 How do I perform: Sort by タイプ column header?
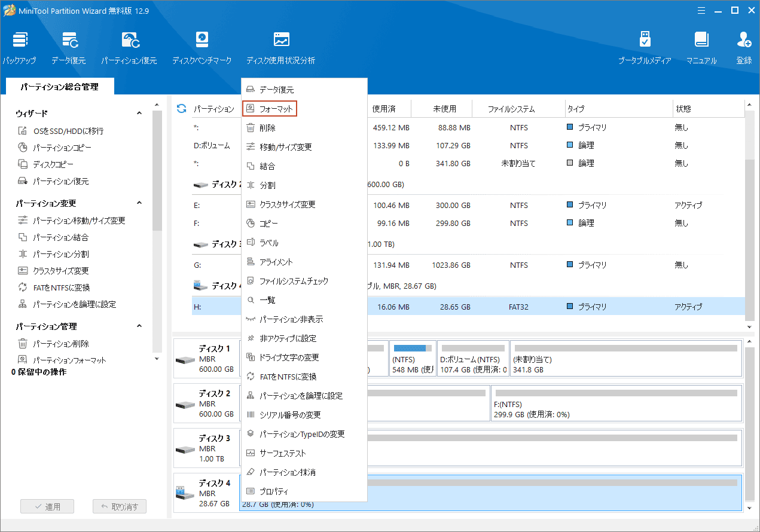coord(576,109)
